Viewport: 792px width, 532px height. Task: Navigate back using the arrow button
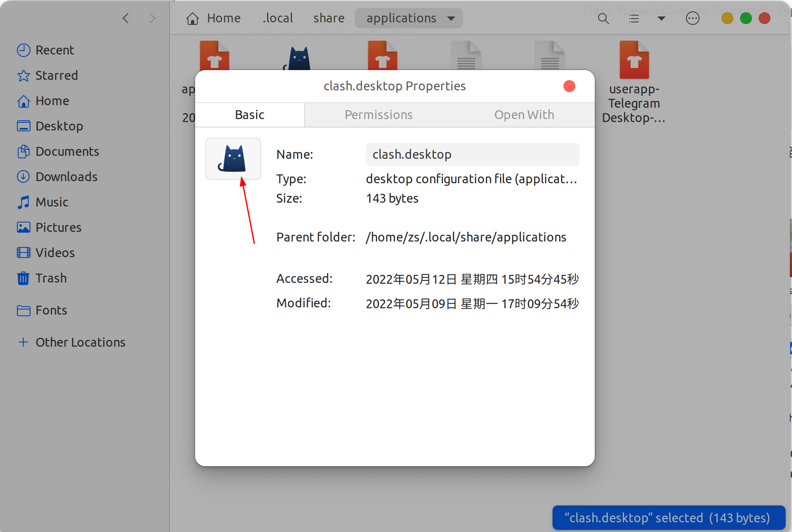125,18
